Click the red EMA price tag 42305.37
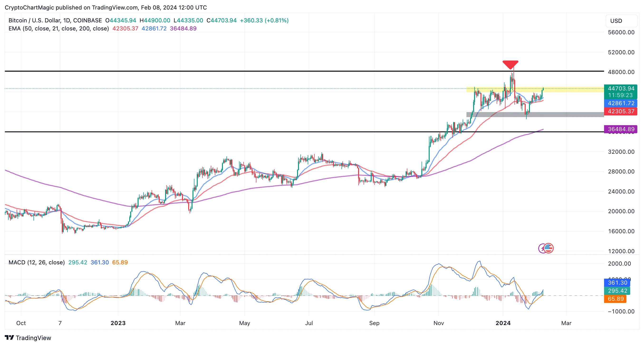The image size is (644, 346). click(x=620, y=111)
